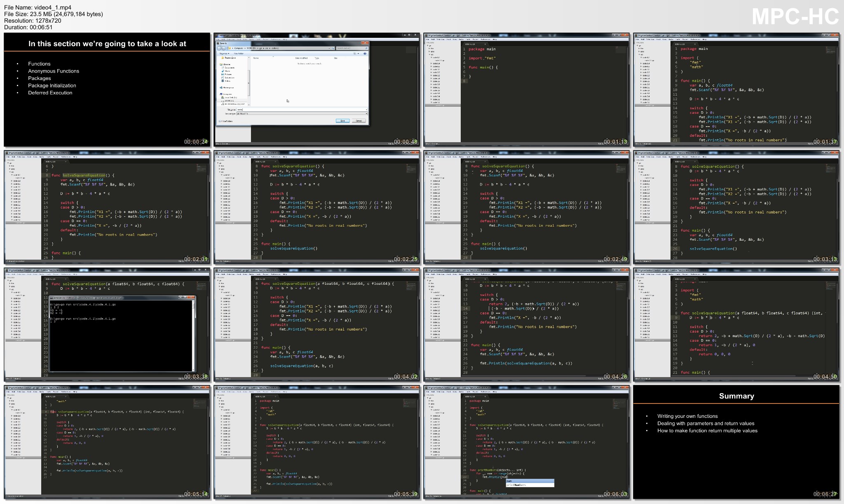Click "Writing your own functions" summary bullet
This screenshot has width=844, height=504.
687,416
